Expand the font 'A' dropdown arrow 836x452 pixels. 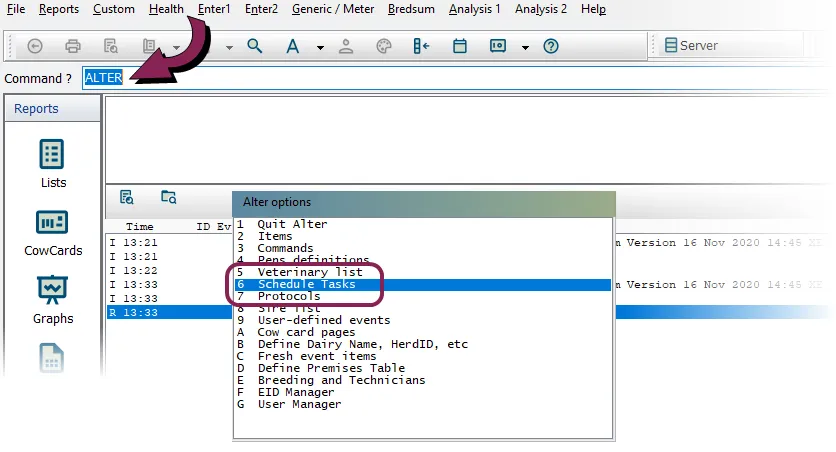tap(320, 47)
